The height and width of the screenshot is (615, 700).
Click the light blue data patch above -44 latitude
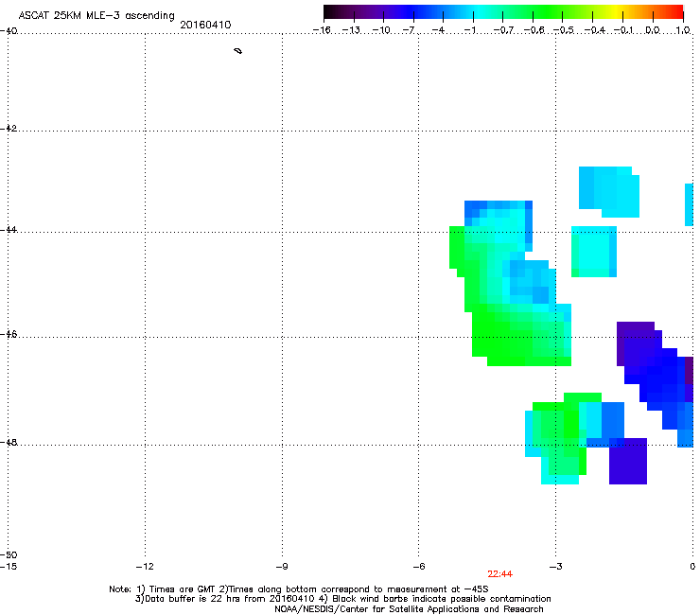coord(609,192)
